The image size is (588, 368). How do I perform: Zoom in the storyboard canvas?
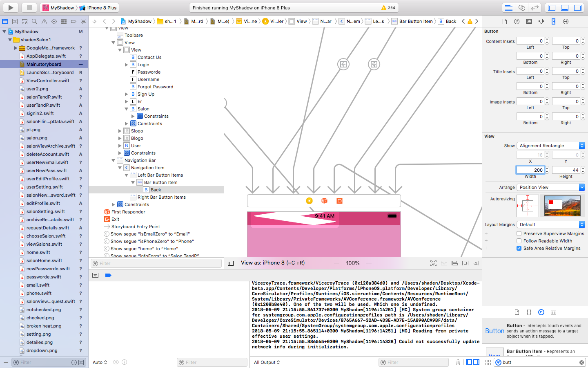(x=369, y=263)
